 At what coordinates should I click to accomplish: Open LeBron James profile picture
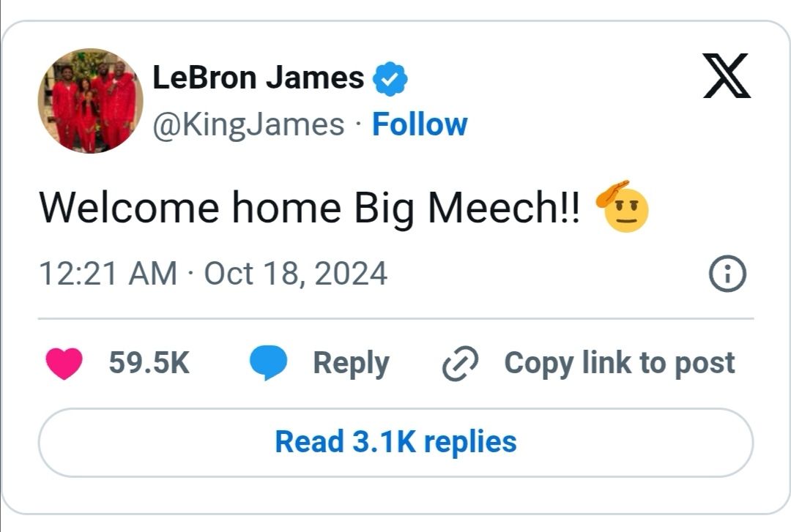click(x=90, y=101)
